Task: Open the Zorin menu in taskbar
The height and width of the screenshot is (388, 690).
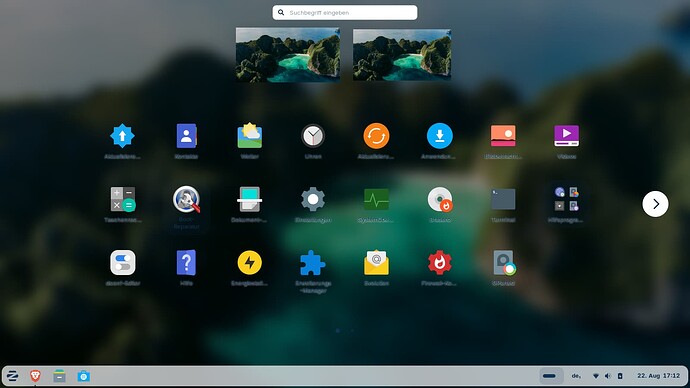Action: 12,376
